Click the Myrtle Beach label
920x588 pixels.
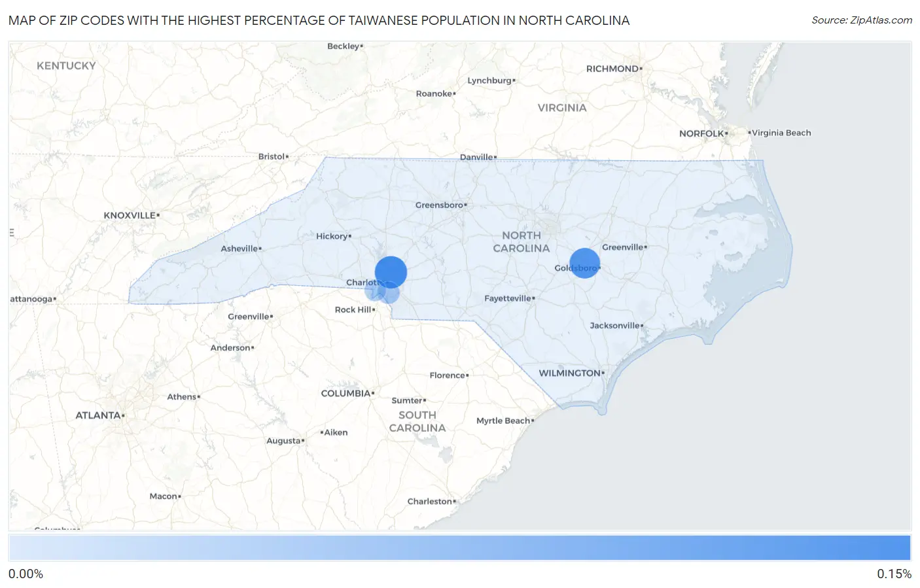503,421
